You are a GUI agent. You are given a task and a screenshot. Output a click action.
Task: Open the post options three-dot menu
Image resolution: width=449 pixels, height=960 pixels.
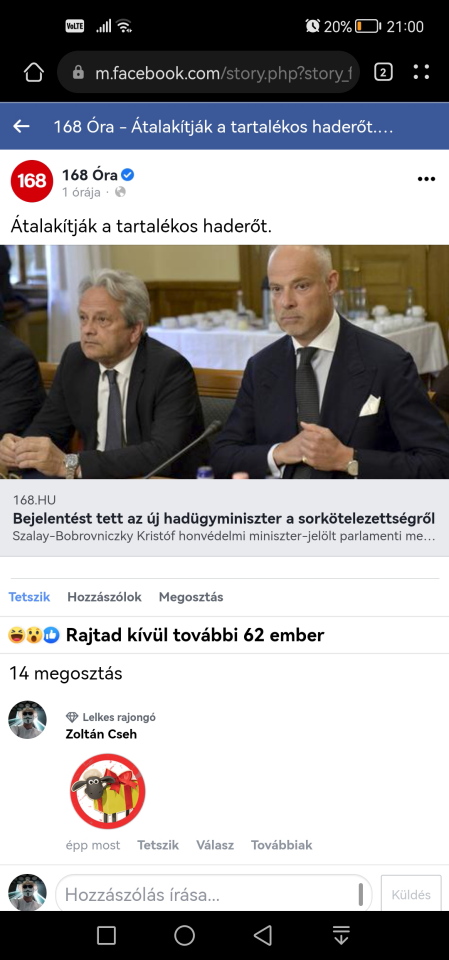(426, 179)
